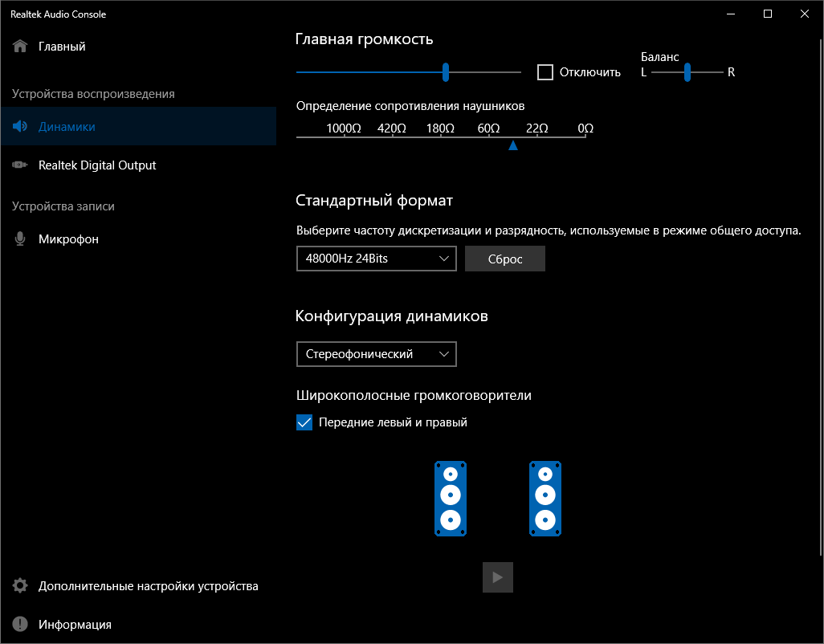Click the speaker icon beside Динамики
This screenshot has width=824, height=644.
click(x=21, y=127)
